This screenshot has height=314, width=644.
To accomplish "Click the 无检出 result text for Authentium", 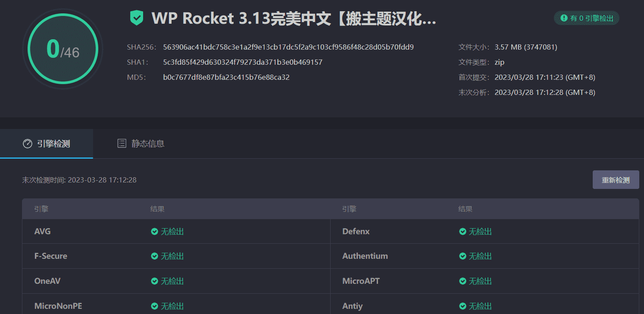I will [480, 256].
